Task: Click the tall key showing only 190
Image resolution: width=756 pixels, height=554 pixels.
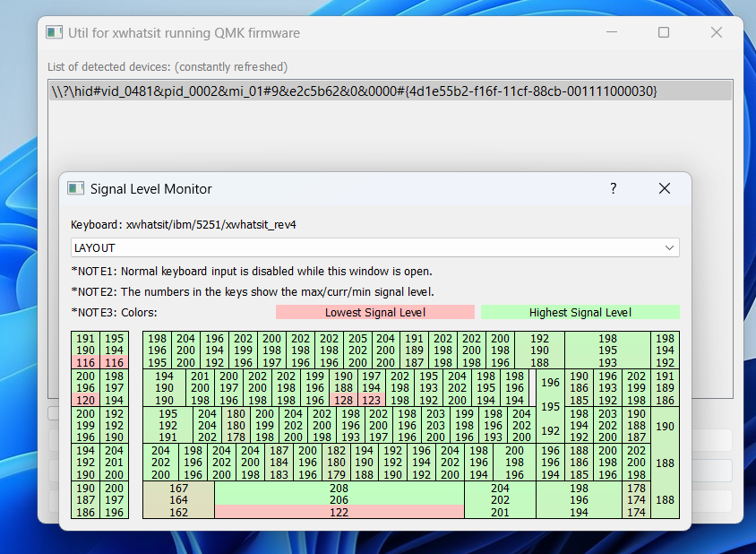Action: [x=663, y=425]
